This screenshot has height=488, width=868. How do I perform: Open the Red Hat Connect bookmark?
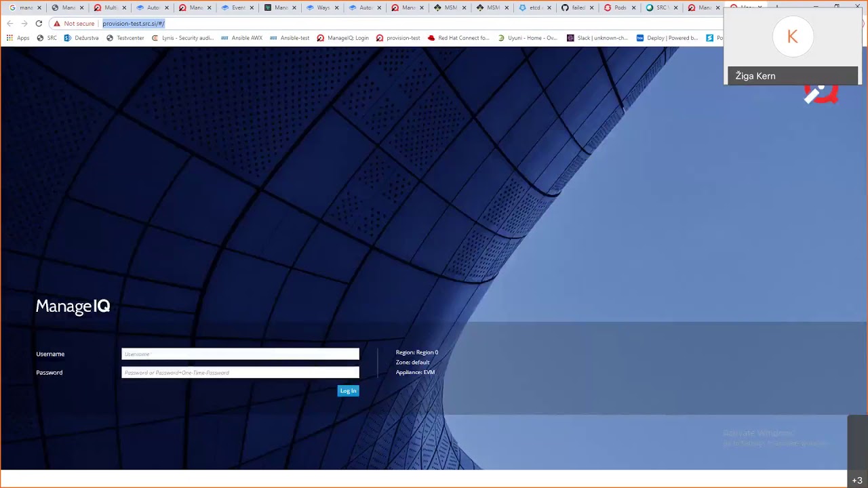[458, 38]
